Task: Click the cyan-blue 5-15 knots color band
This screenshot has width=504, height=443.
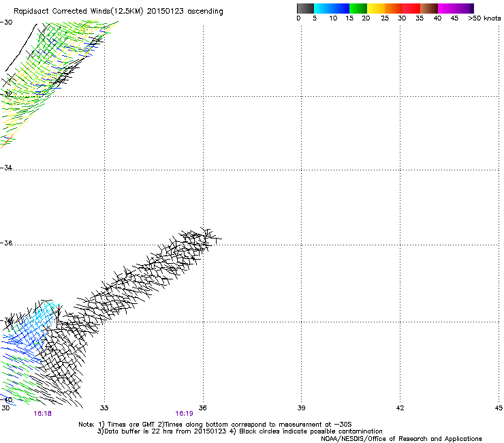Action: [332, 8]
